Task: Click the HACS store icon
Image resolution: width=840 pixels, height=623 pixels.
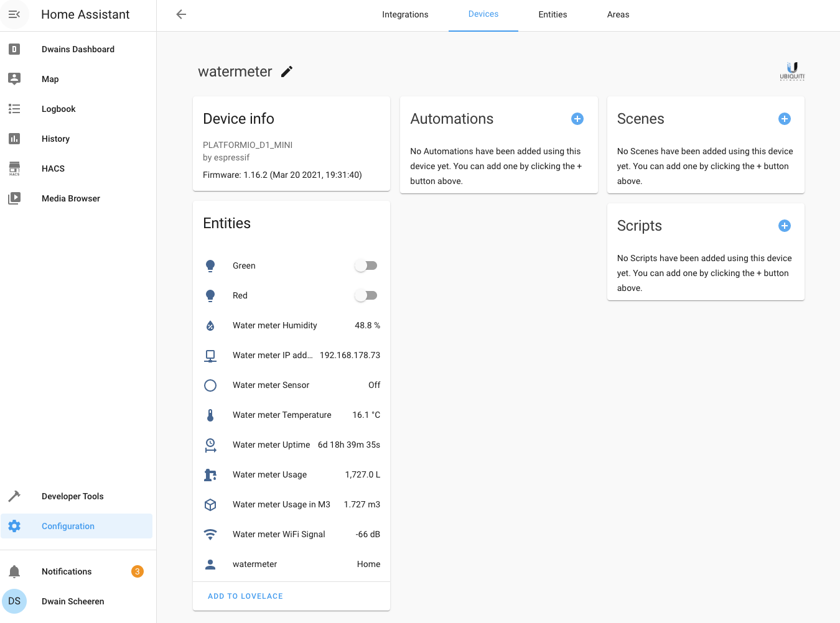Action: click(x=14, y=168)
